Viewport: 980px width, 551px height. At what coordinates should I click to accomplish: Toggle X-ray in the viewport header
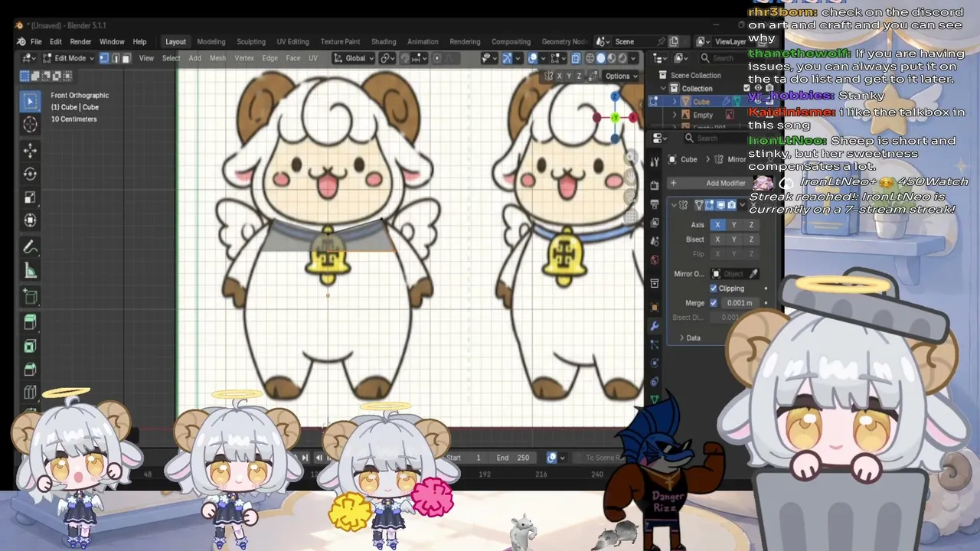point(576,58)
